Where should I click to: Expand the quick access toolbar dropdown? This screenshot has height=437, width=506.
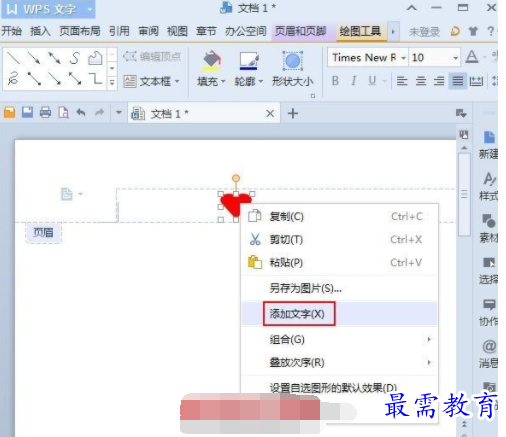(119, 113)
